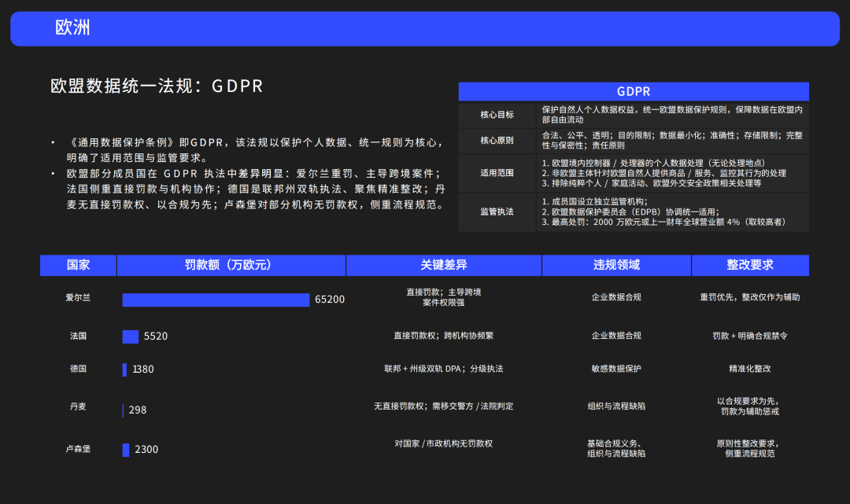This screenshot has height=504, width=850.
Task: Select the 敏感数据保护 cell
Action: [616, 369]
